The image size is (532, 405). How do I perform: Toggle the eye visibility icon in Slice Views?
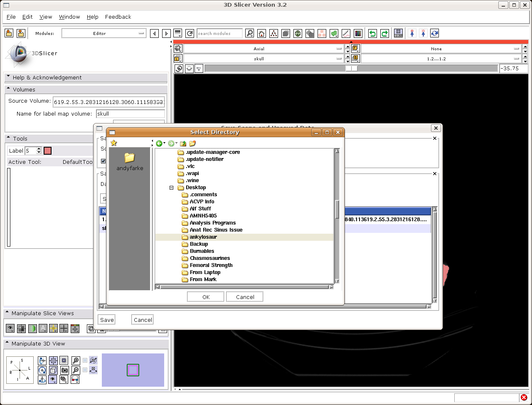10,328
